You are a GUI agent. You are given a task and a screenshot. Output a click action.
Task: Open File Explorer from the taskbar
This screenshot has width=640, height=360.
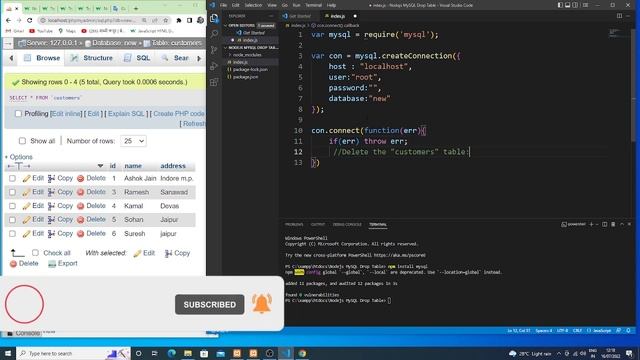(188, 353)
